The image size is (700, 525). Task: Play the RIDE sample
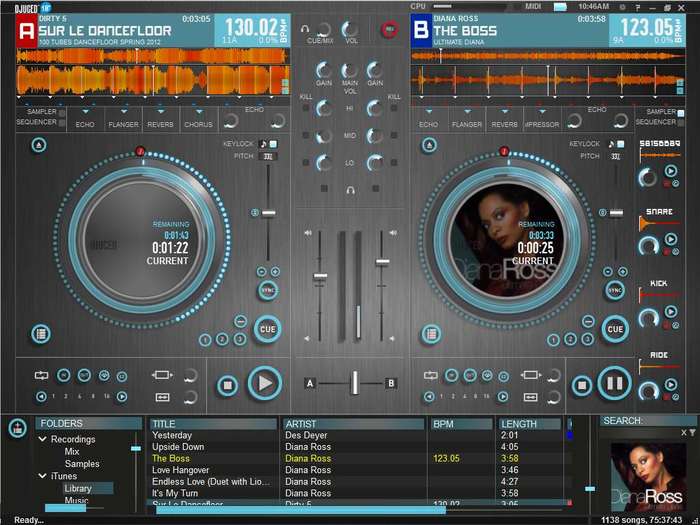pos(671,384)
